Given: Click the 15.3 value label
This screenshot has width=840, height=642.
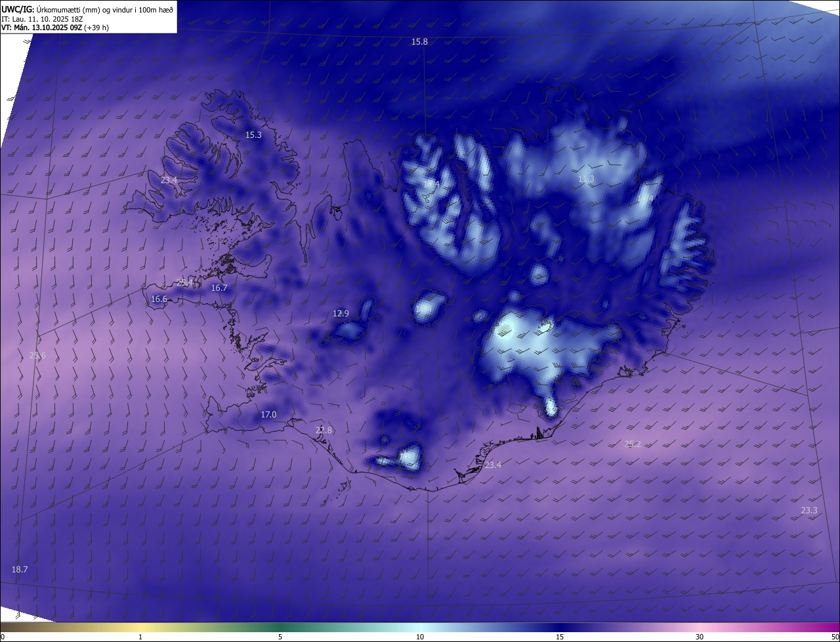Looking at the screenshot, I should 253,135.
